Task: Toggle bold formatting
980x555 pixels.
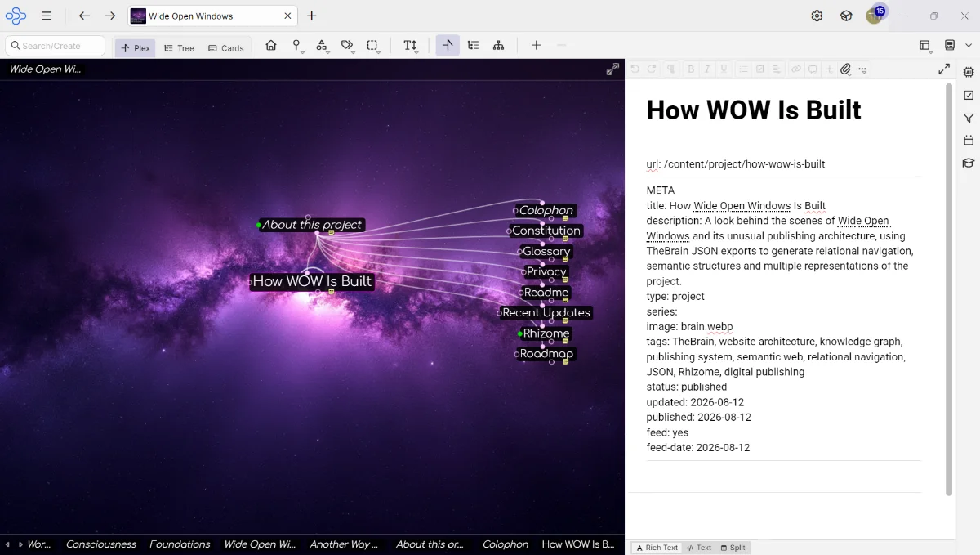Action: tap(691, 69)
